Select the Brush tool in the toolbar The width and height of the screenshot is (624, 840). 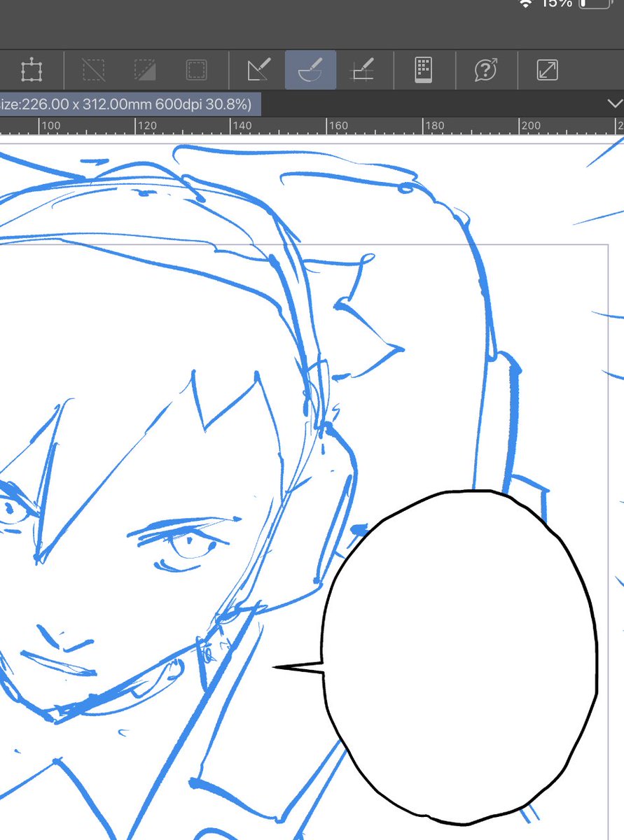tap(311, 70)
